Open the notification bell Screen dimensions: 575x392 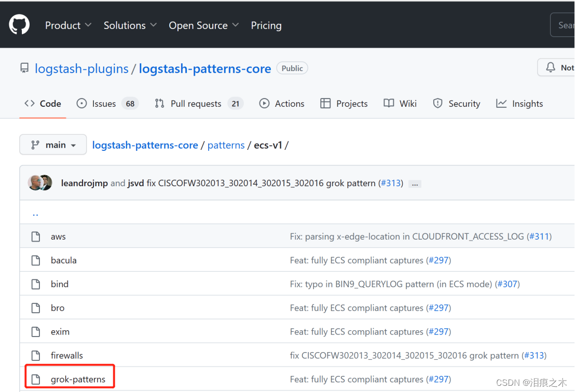click(551, 67)
